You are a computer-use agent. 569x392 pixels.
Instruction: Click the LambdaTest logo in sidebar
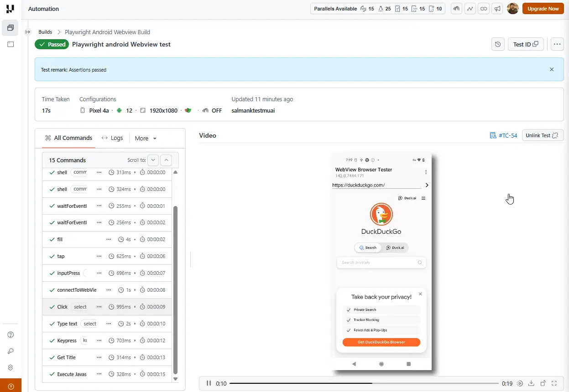click(10, 9)
